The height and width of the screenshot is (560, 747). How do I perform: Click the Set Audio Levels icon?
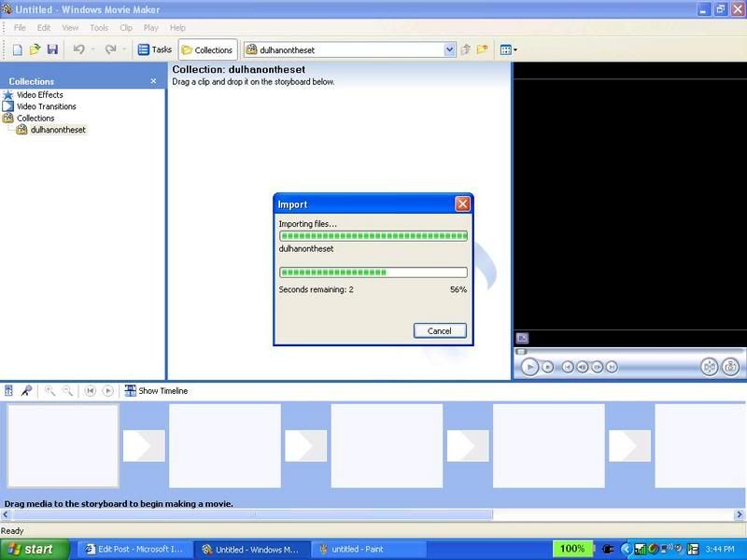click(x=8, y=390)
